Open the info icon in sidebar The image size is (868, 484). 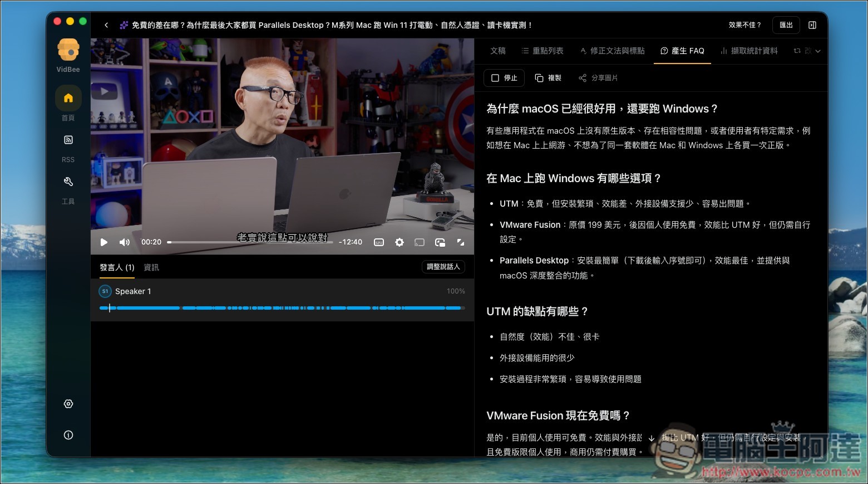click(x=68, y=435)
